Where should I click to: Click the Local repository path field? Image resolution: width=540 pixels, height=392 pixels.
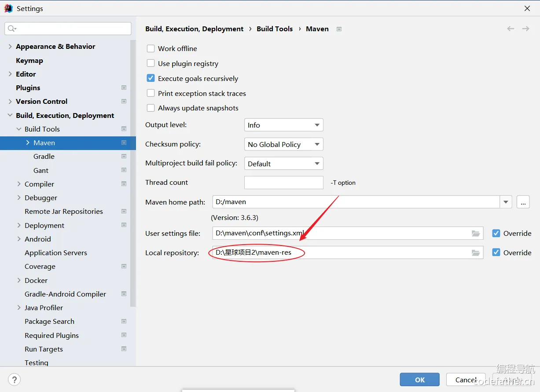pyautogui.click(x=348, y=253)
